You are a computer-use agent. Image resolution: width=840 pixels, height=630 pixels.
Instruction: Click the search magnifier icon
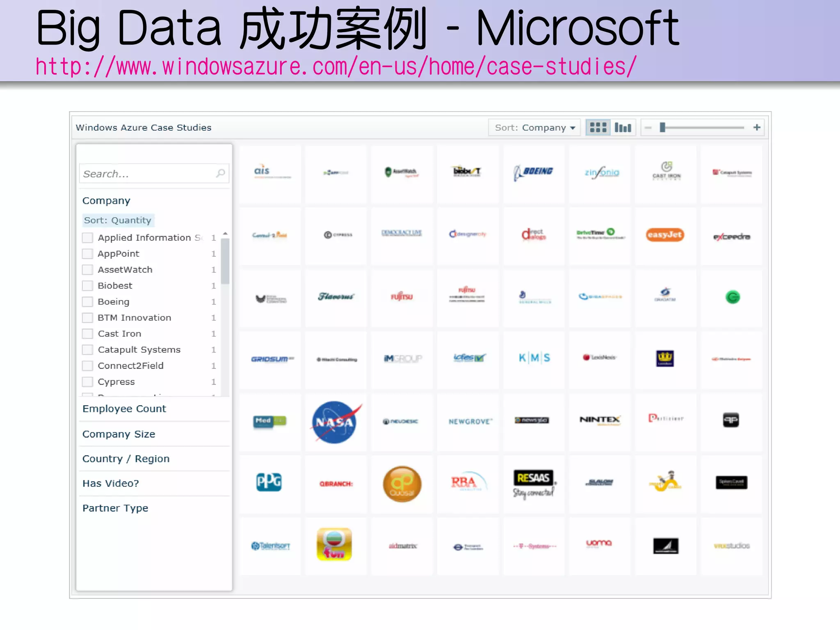coord(220,173)
